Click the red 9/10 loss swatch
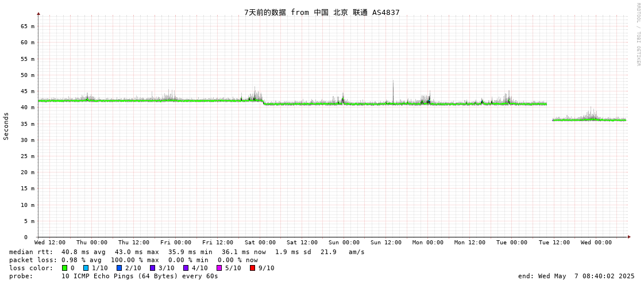Screen dimensions: 644x284 tap(253, 268)
